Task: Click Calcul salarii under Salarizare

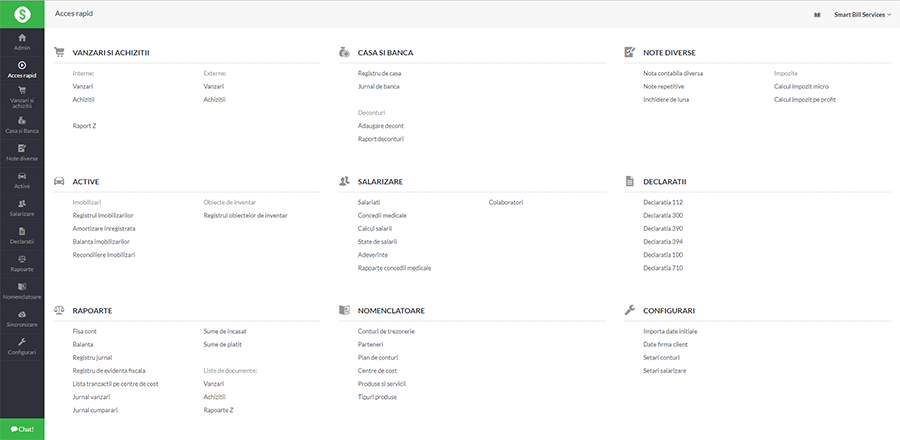Action: click(376, 229)
